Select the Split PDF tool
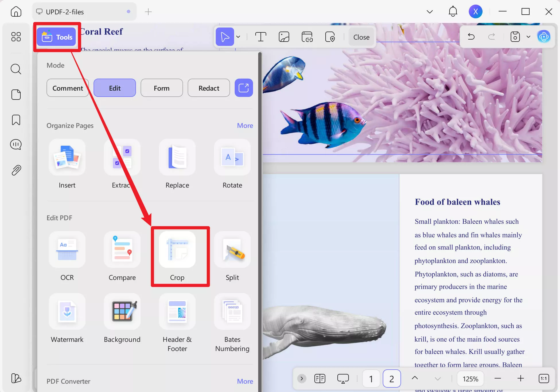The width and height of the screenshot is (560, 392). (x=232, y=250)
